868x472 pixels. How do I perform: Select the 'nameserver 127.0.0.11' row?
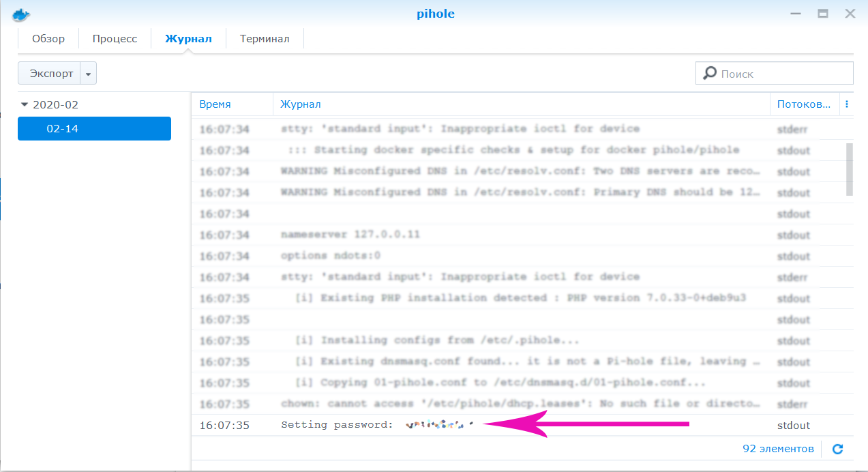518,235
